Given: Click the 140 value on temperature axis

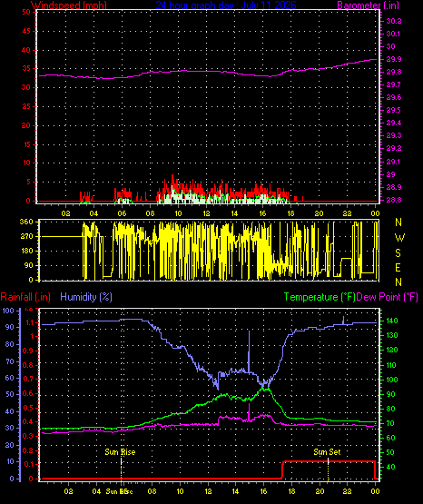Looking at the screenshot, I should (392, 321).
